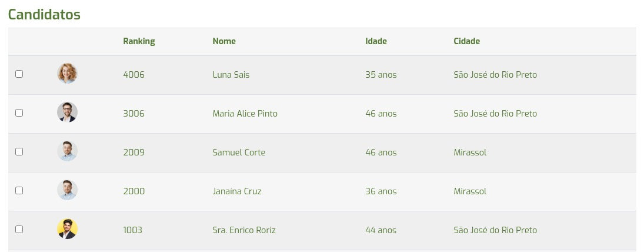Click the Nome column header

pyautogui.click(x=224, y=41)
